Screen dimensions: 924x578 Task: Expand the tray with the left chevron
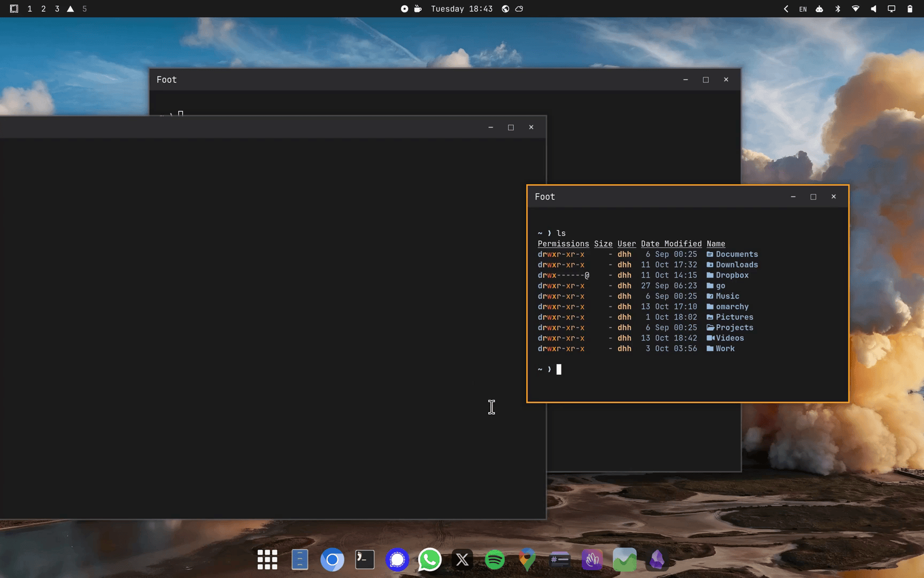point(786,9)
